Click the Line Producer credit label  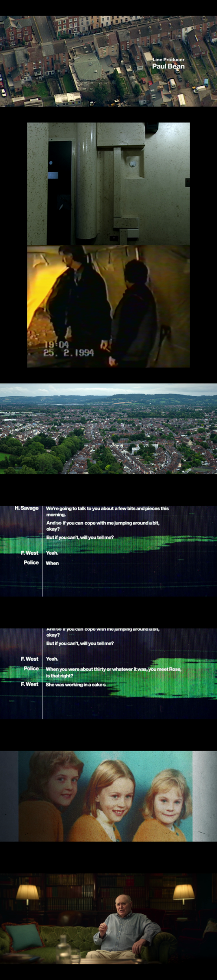(168, 60)
